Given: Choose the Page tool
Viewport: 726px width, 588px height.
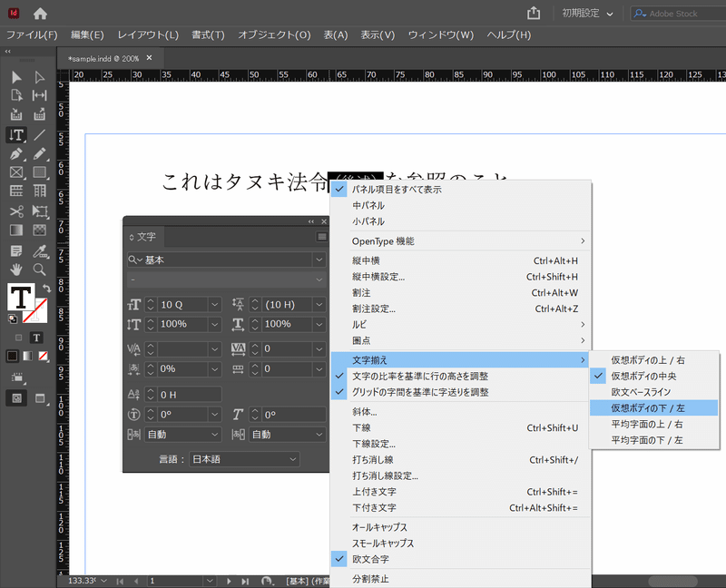Looking at the screenshot, I should coord(16,96).
